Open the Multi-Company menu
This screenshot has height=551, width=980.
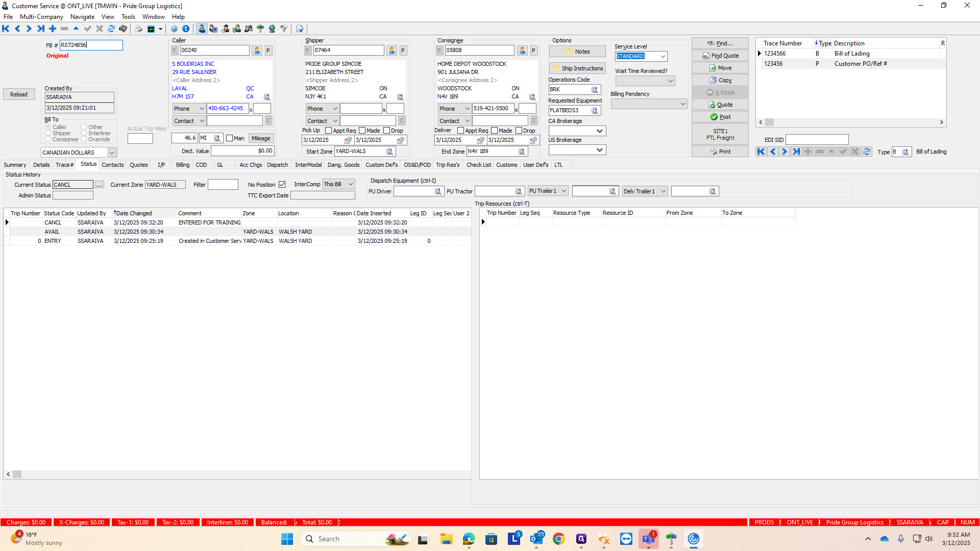pyautogui.click(x=41, y=17)
